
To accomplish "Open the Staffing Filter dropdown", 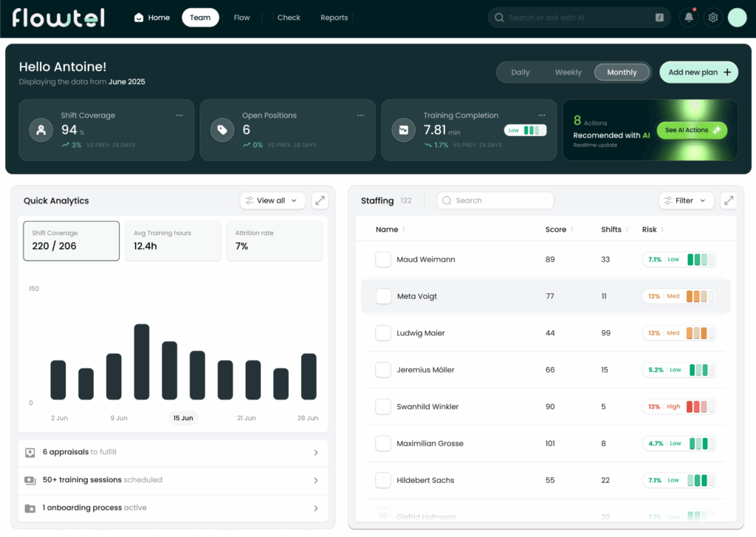I will 686,200.
